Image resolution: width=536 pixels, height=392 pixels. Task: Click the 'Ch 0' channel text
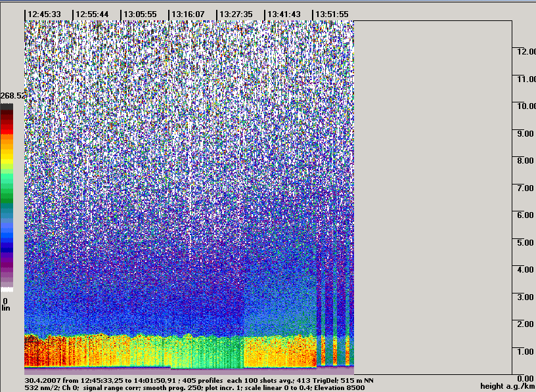pyautogui.click(x=70, y=388)
